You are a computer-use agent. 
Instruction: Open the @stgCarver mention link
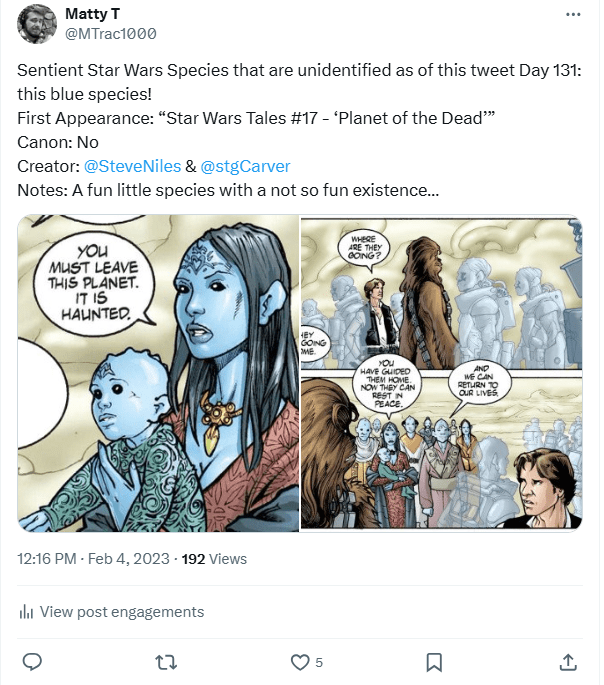(x=245, y=165)
